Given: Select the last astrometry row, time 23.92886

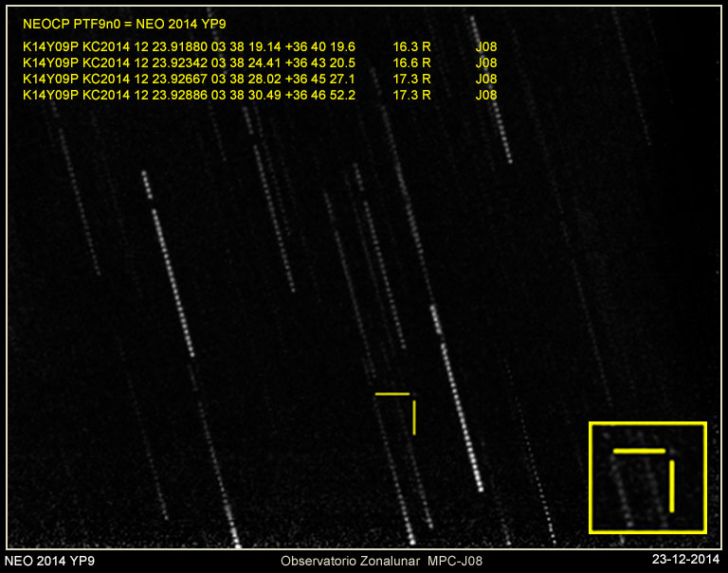Looking at the screenshot, I should [188, 95].
